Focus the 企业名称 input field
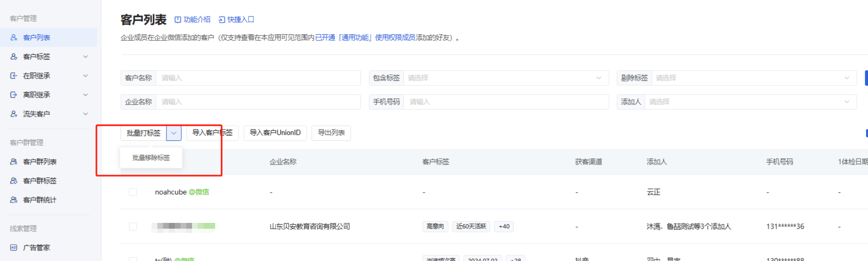The width and height of the screenshot is (868, 261). (x=258, y=102)
